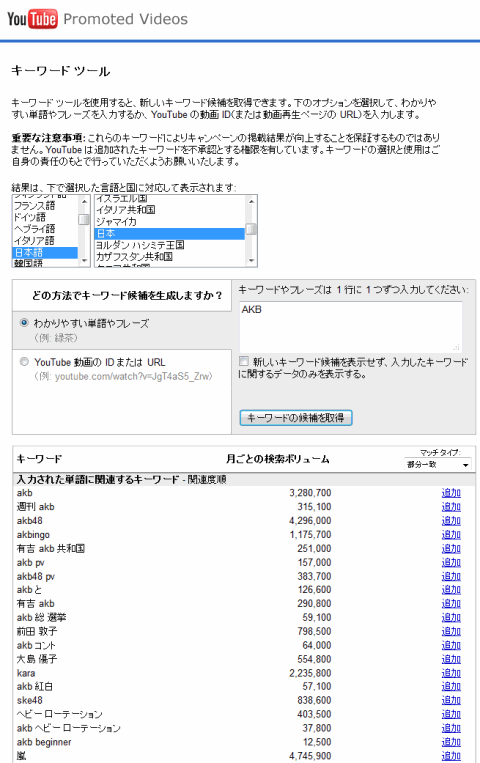Select the easy words or phrases radio button
Image resolution: width=480 pixels, height=763 pixels.
(x=24, y=323)
